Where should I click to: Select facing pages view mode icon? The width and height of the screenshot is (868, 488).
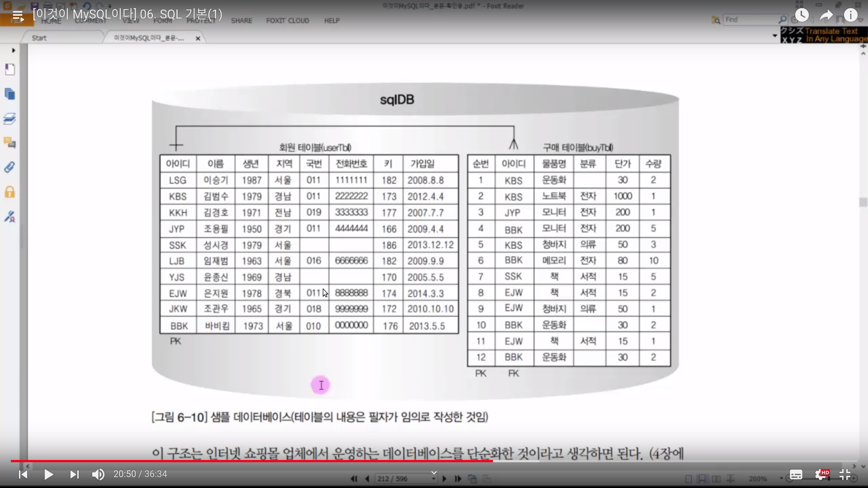coord(717,479)
